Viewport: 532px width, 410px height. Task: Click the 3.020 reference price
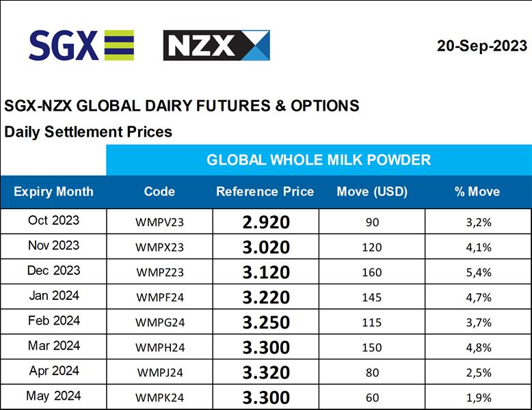[266, 247]
